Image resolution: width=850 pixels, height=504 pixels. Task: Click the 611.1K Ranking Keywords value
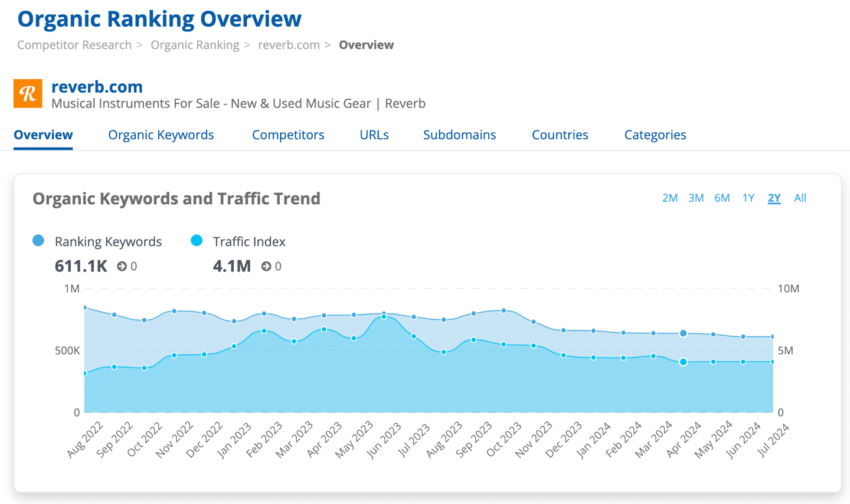click(81, 266)
